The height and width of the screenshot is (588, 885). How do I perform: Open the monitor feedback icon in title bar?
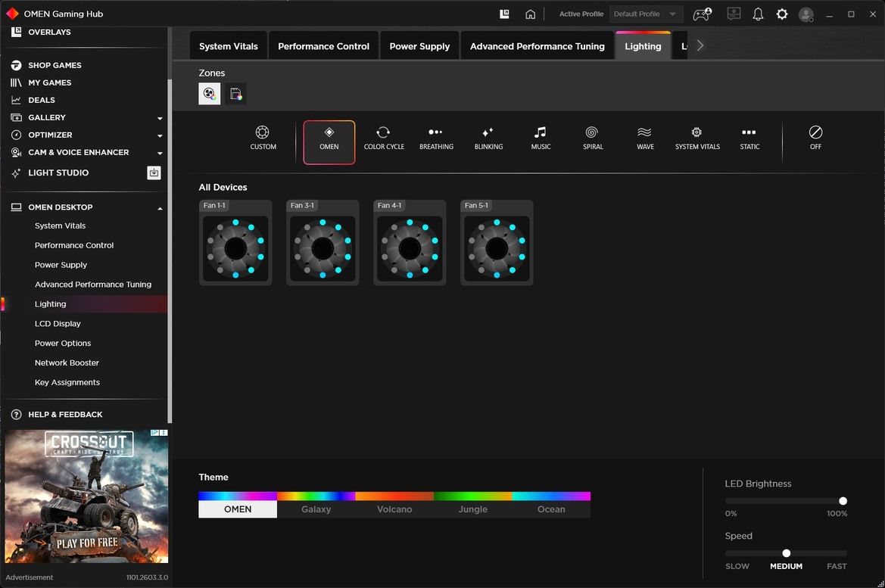[734, 14]
